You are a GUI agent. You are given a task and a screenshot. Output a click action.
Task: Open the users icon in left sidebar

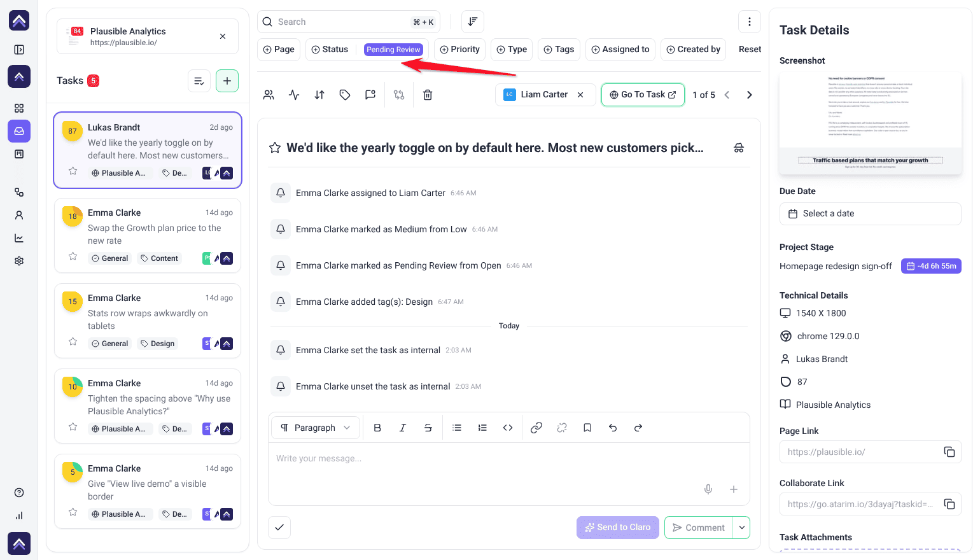point(19,215)
